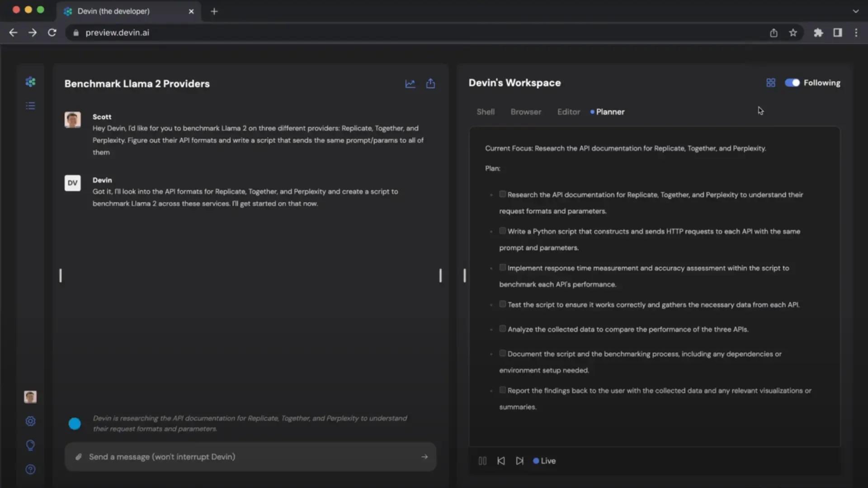This screenshot has height=488, width=868.
Task: Grab the workspace panel left resize handle
Action: [464, 276]
